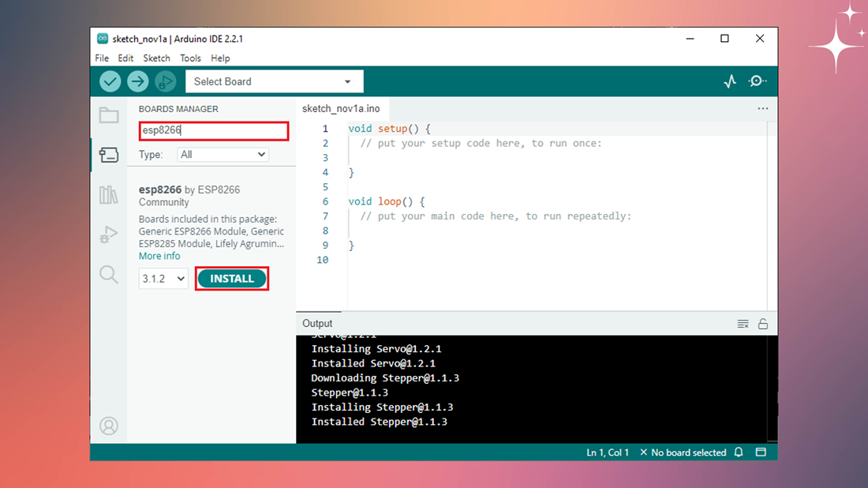
Task: Click the Verify checkmark button
Action: pos(110,81)
